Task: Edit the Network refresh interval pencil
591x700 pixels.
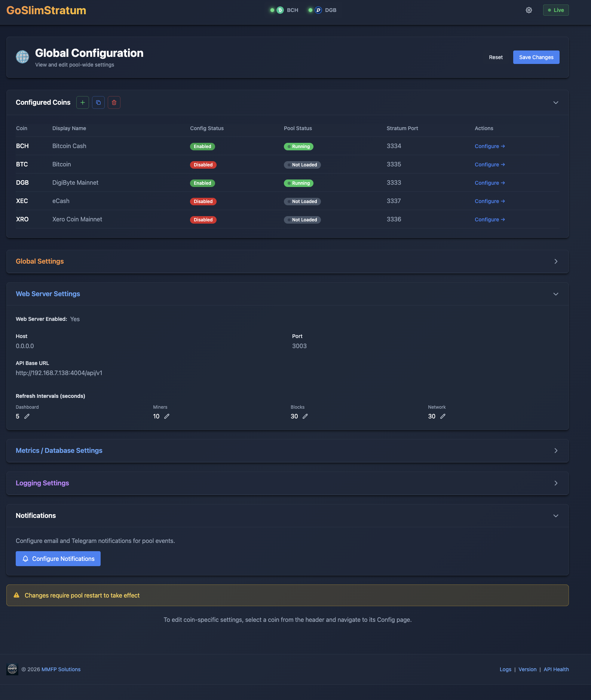Action: coord(443,416)
